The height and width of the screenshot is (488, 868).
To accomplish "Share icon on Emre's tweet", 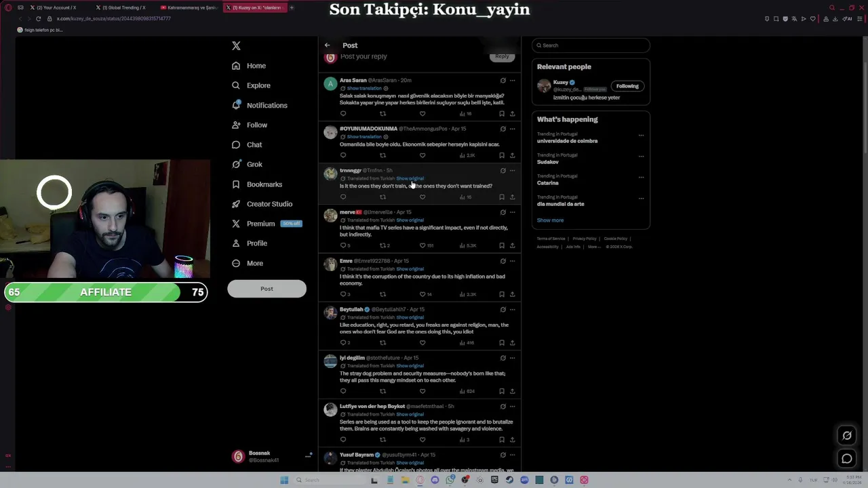I will (512, 294).
